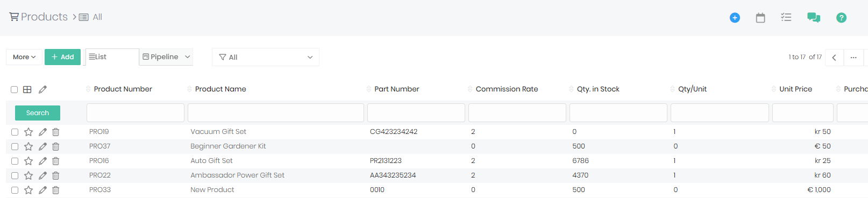Sort by Product Name column header
868x198 pixels.
[x=220, y=89]
